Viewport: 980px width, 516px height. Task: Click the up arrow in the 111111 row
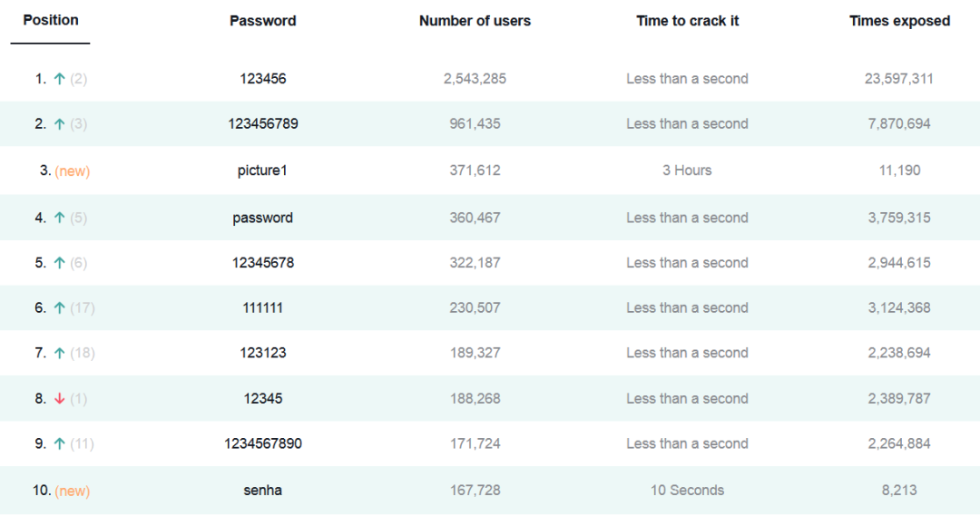coord(59,307)
